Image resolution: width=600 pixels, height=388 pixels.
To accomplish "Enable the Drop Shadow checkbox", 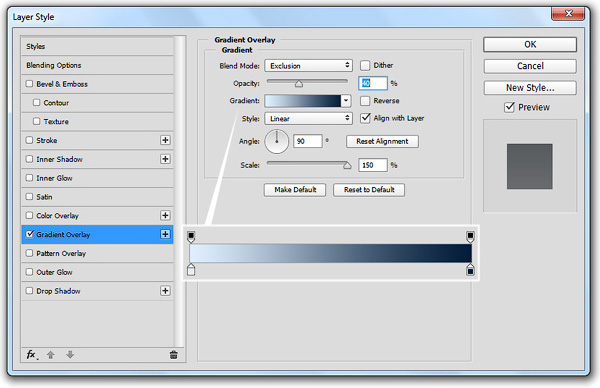I will [29, 291].
